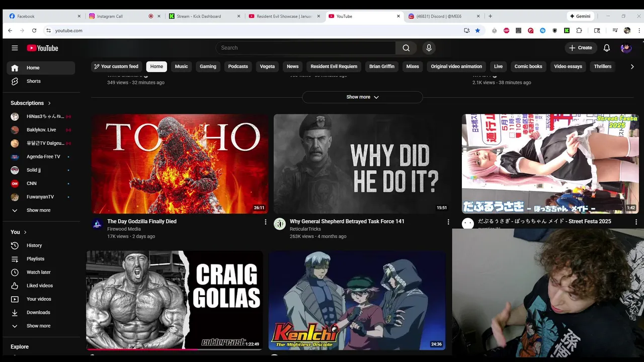Go back using browser back arrow
Image resolution: width=644 pixels, height=362 pixels.
point(10,31)
